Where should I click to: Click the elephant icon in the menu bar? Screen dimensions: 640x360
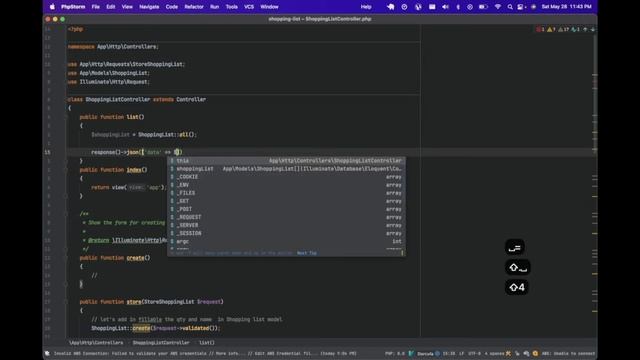391,7
